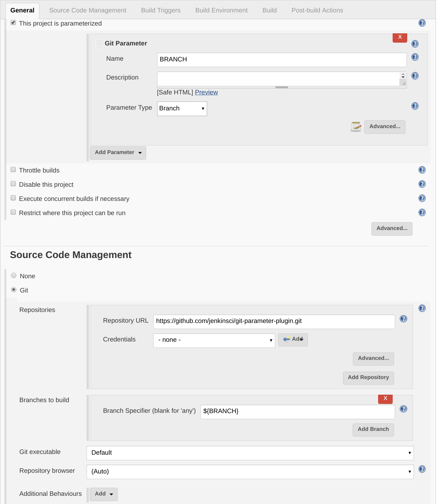Open help for Execute concurrent builds

pos(422,198)
